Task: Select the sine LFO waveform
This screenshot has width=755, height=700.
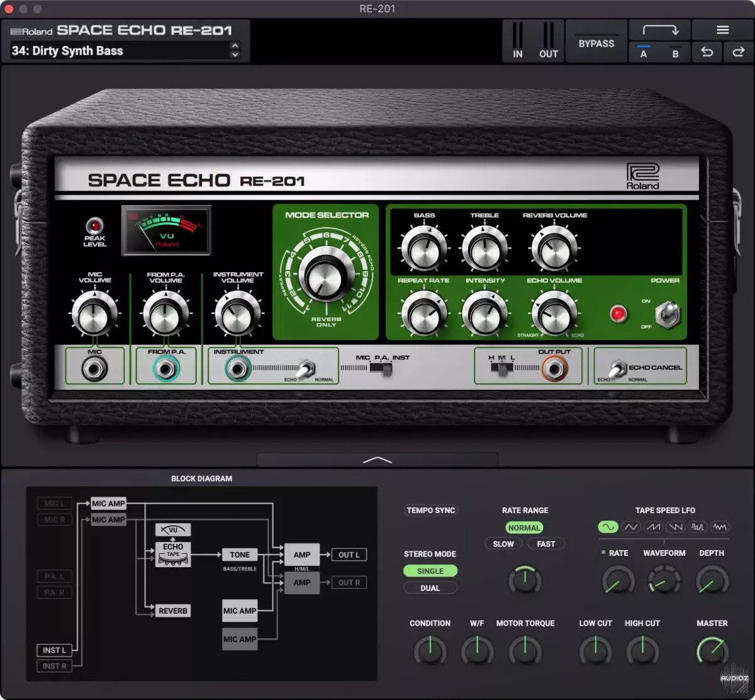Action: tap(608, 527)
